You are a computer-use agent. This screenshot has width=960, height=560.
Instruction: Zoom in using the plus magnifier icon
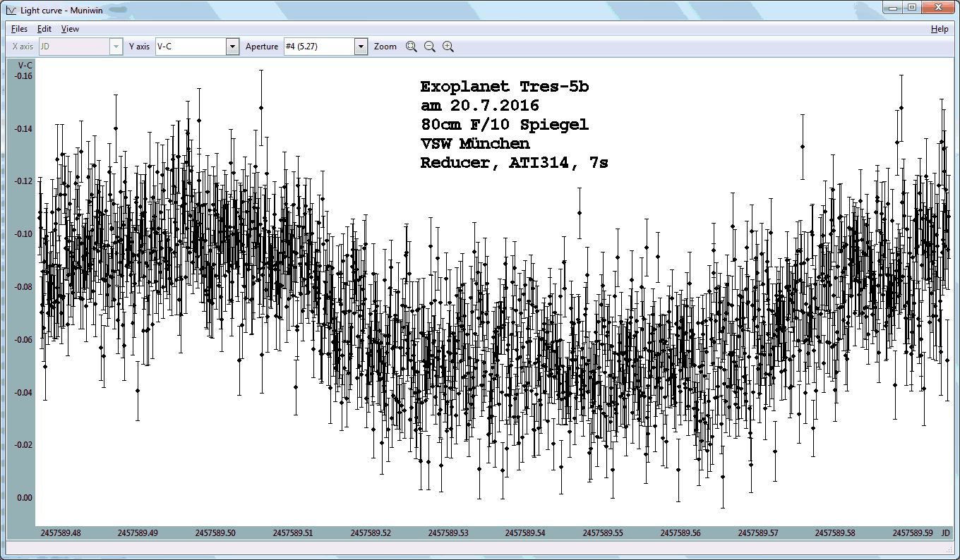[x=448, y=47]
